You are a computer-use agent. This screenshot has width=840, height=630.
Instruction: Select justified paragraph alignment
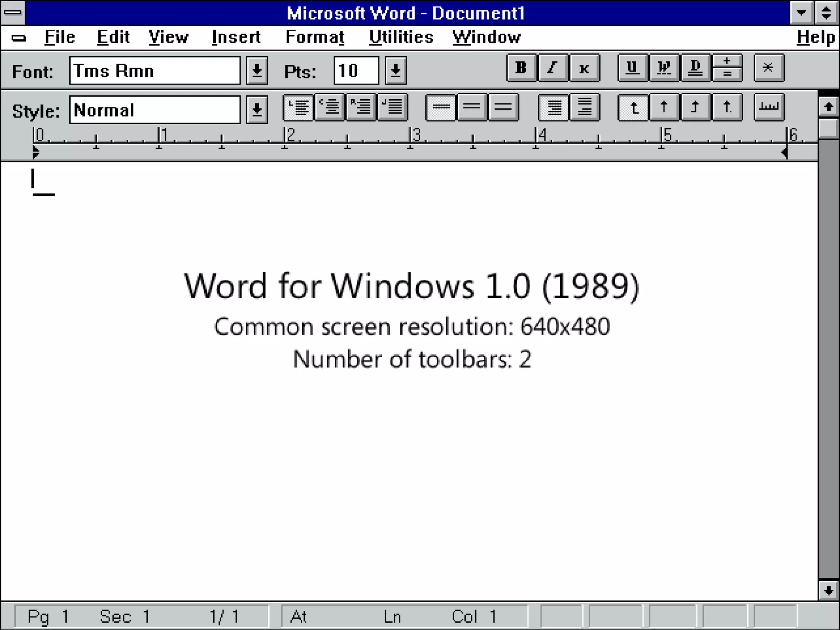tap(393, 107)
